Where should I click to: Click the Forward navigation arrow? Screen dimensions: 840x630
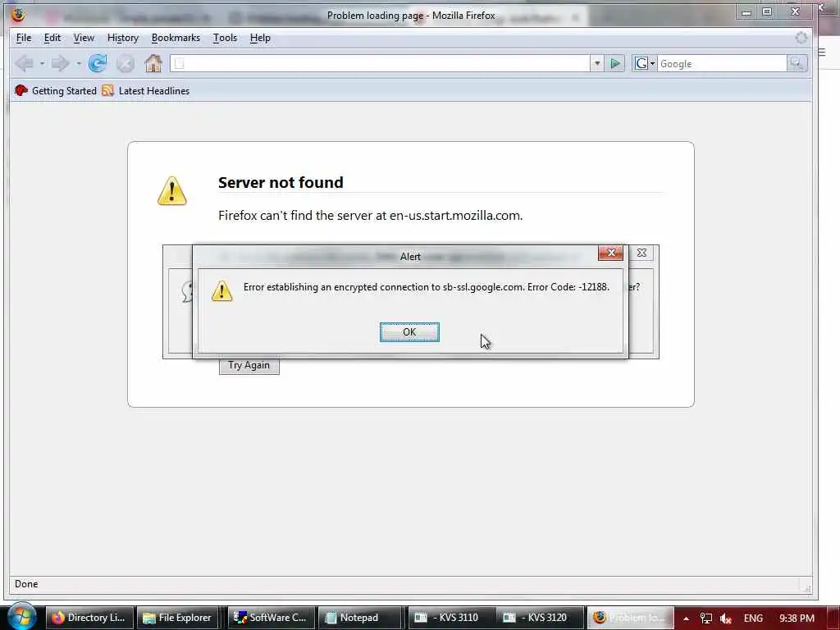[60, 64]
